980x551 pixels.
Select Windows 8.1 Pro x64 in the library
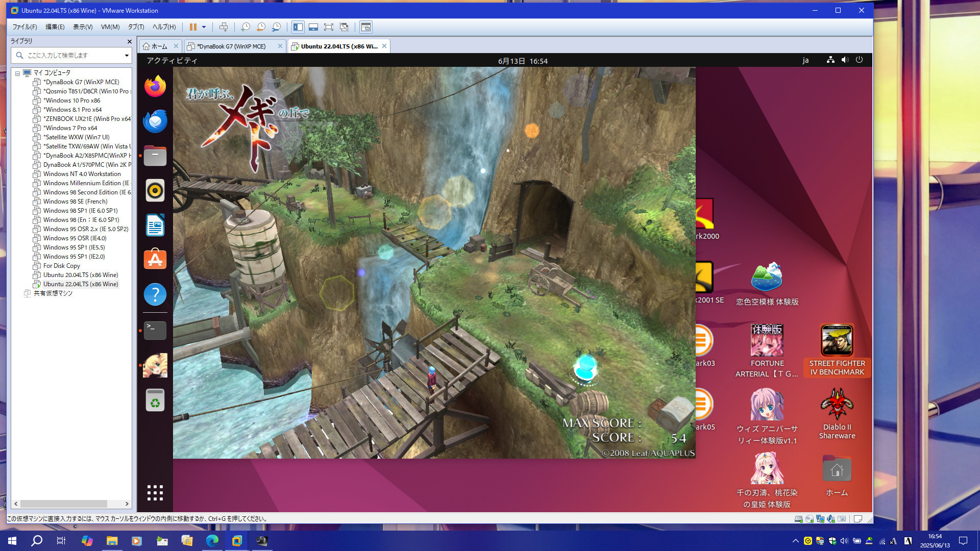click(x=67, y=110)
